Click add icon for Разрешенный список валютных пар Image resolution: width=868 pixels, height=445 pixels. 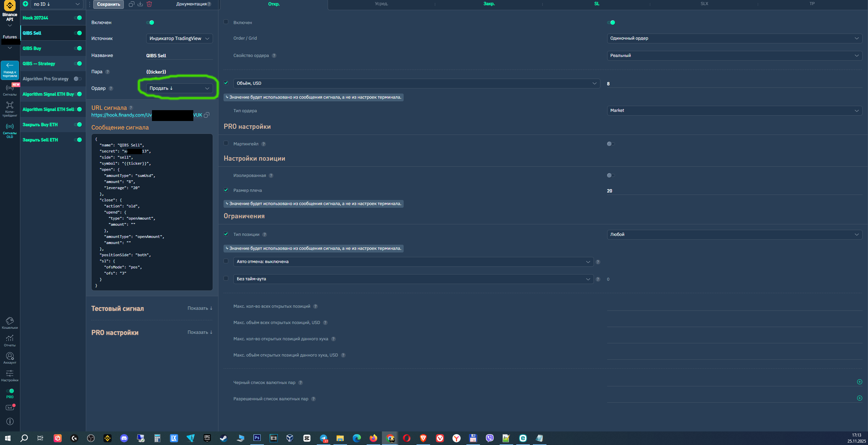pyautogui.click(x=860, y=398)
